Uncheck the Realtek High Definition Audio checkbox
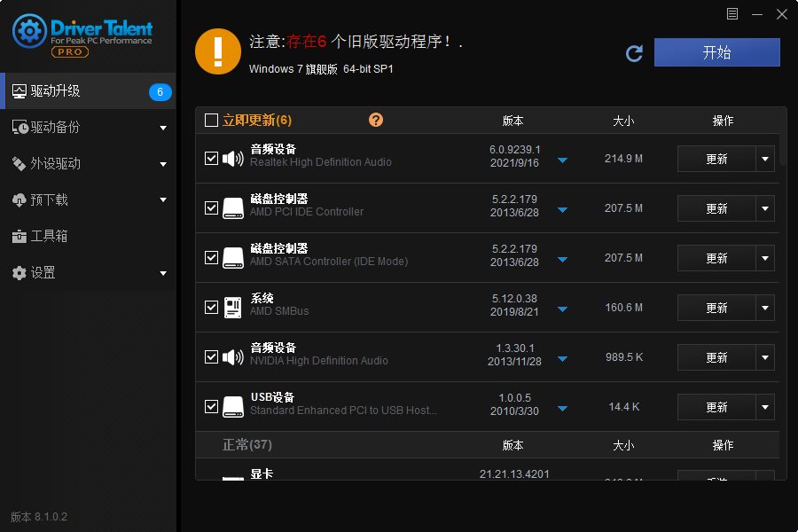 [211, 159]
